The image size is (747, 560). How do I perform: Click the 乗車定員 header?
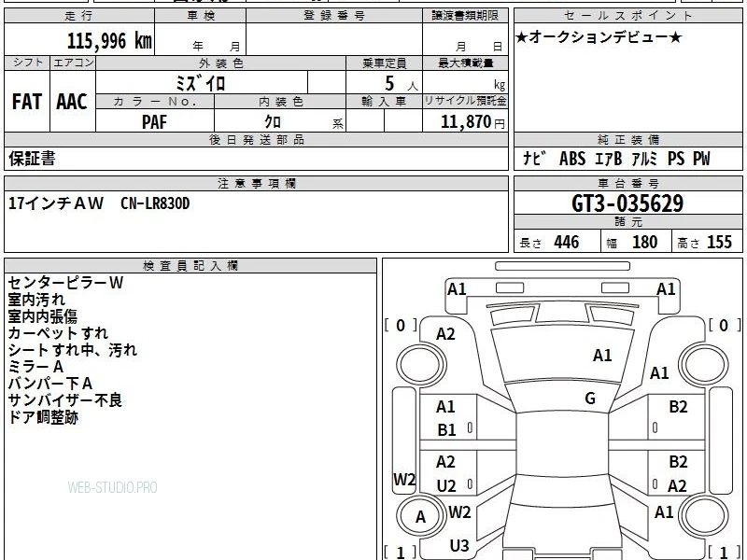point(384,63)
